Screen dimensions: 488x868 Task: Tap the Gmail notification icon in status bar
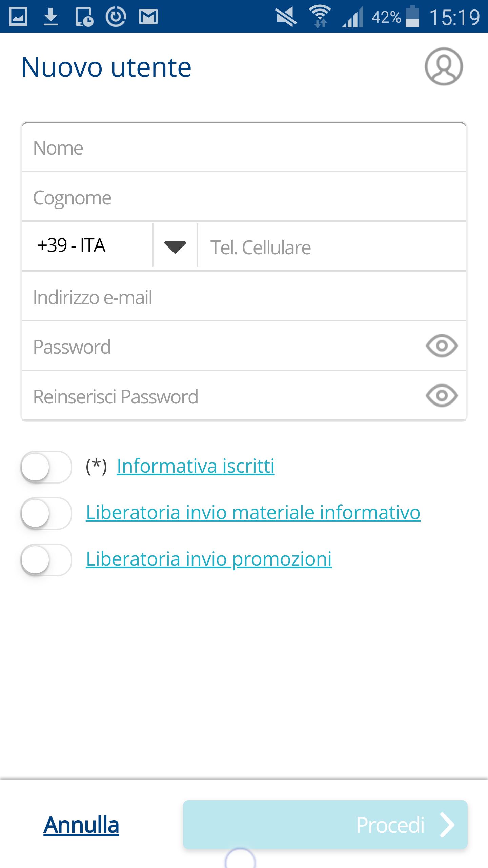(x=148, y=17)
